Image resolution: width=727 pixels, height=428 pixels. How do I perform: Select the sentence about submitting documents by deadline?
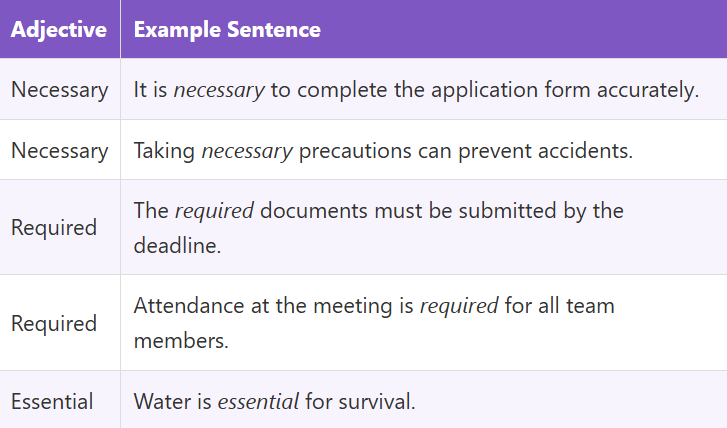point(378,227)
